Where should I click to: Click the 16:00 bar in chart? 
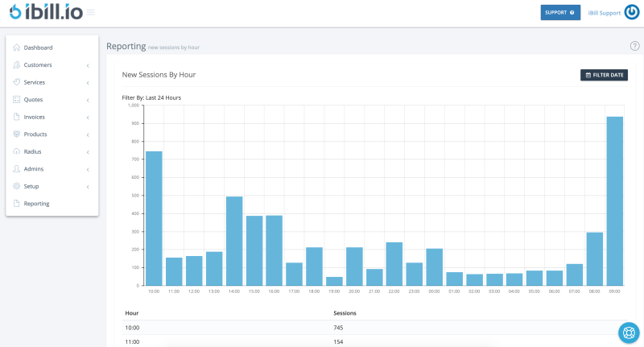274,250
